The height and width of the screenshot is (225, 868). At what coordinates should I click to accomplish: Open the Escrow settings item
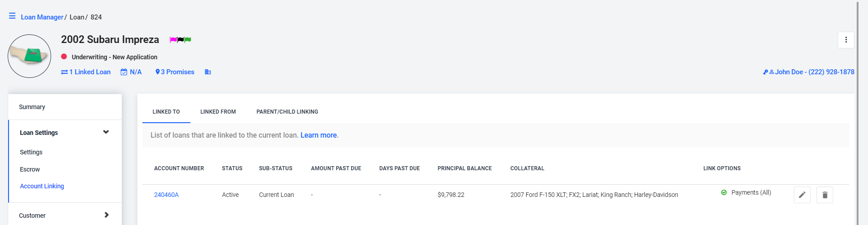coord(30,169)
